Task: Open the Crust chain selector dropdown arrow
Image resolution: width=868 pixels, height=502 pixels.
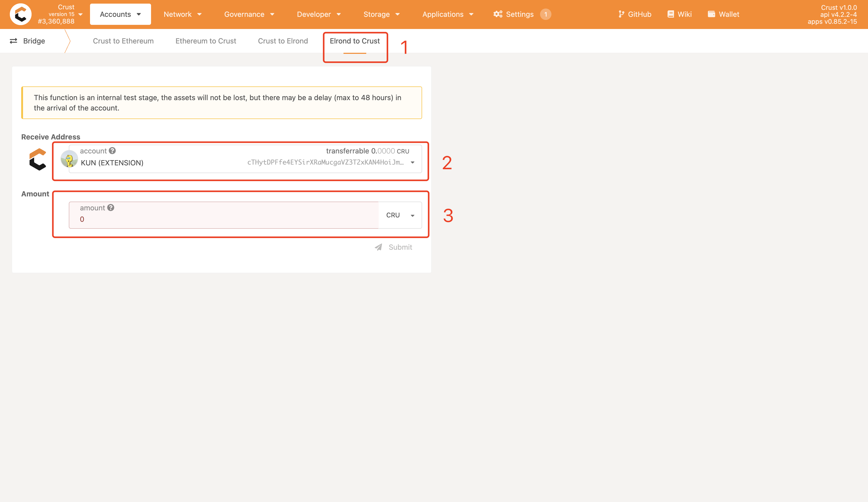Action: [x=81, y=14]
